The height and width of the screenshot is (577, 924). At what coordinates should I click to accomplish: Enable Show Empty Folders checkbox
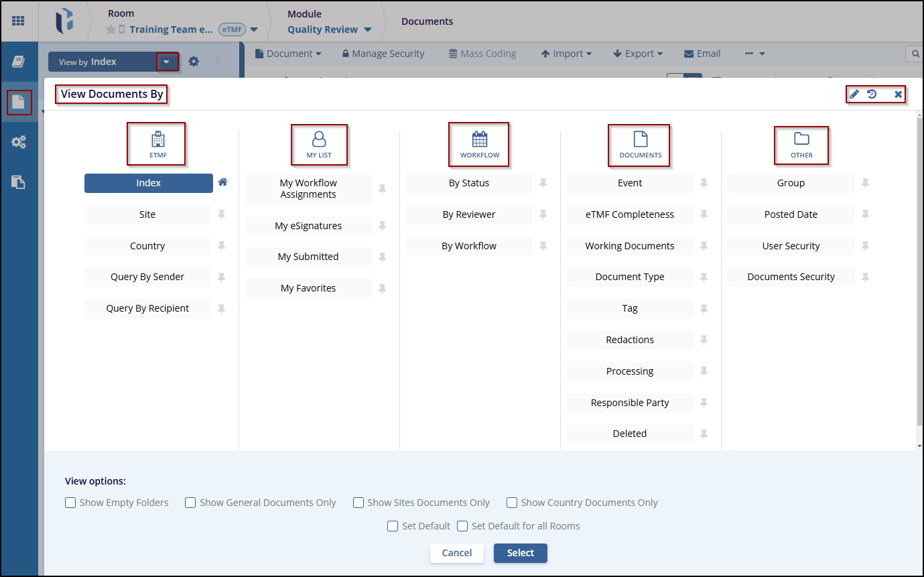coord(70,503)
